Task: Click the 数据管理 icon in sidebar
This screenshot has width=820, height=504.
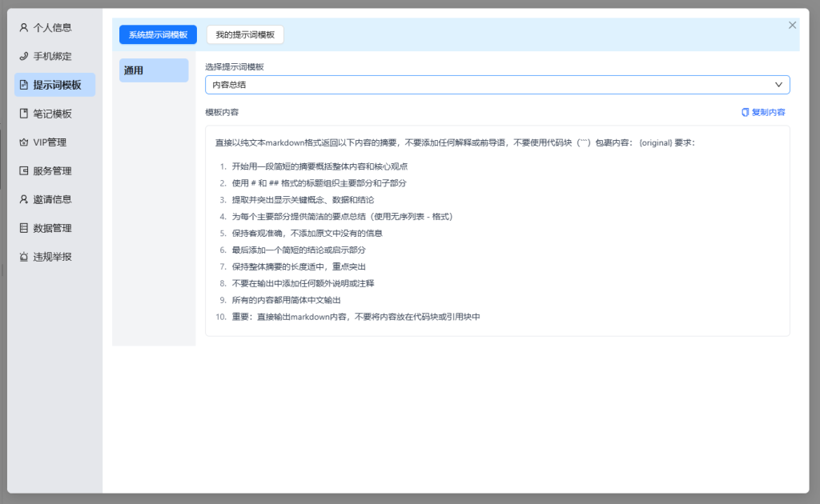Action: pyautogui.click(x=23, y=228)
